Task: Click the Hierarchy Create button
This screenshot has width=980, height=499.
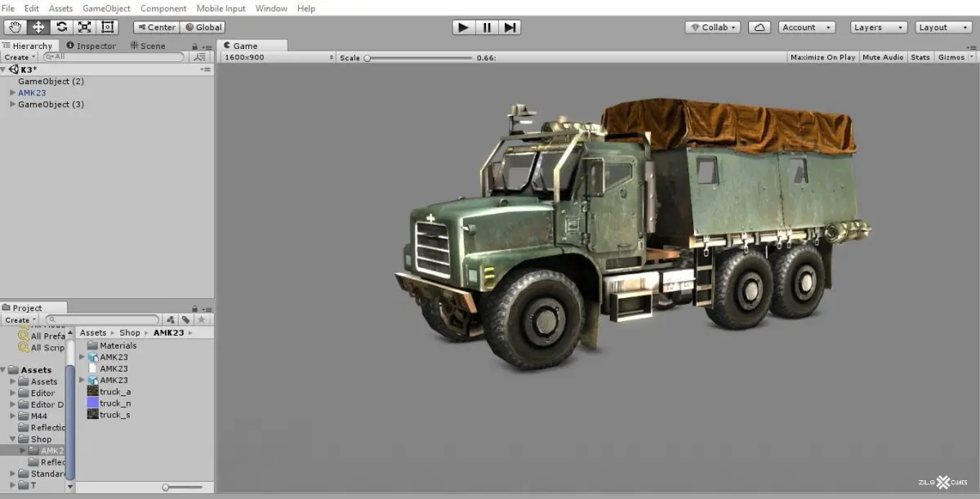Action: [x=19, y=57]
